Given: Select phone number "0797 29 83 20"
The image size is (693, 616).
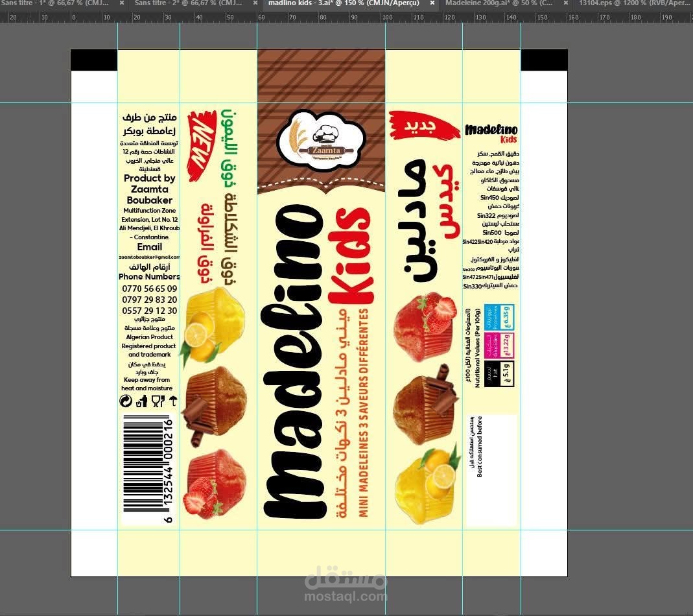Looking at the screenshot, I should (149, 300).
